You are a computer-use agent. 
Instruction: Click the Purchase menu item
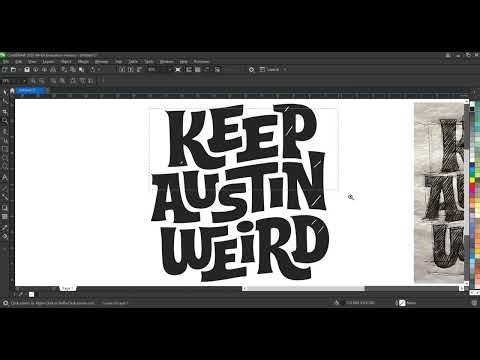pos(202,62)
